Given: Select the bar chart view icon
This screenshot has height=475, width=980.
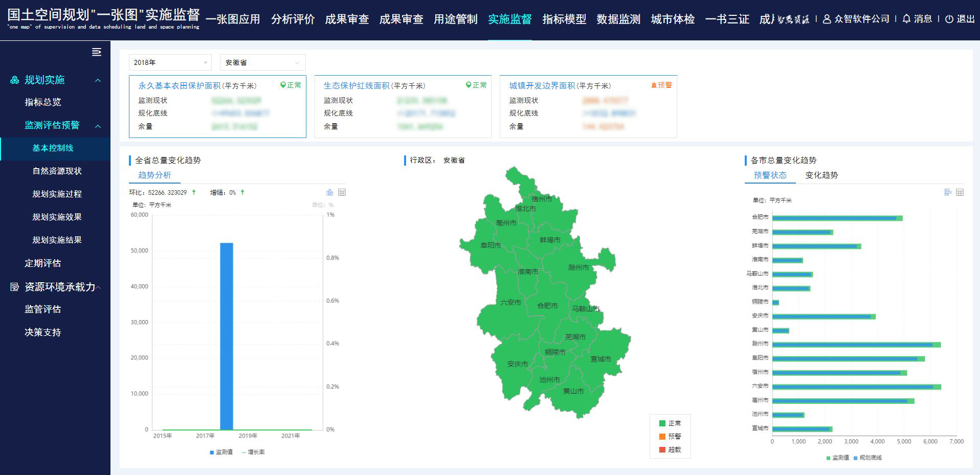Looking at the screenshot, I should tap(329, 192).
